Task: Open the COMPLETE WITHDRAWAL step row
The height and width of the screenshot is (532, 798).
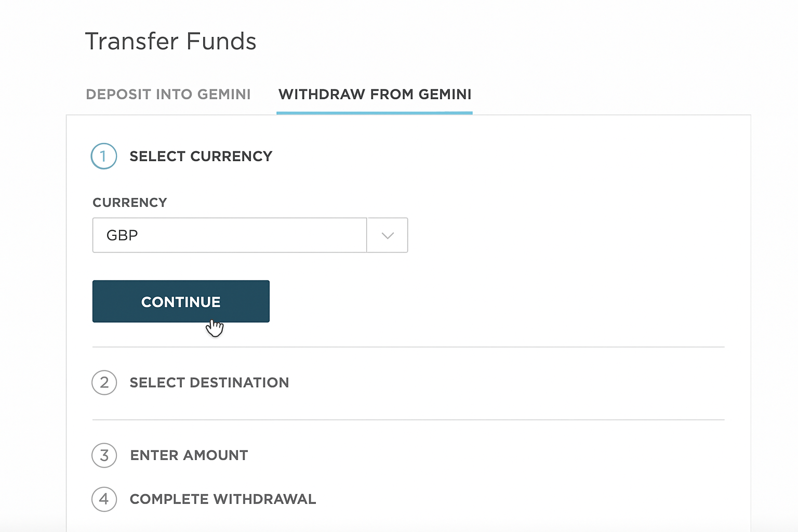Action: [x=222, y=499]
